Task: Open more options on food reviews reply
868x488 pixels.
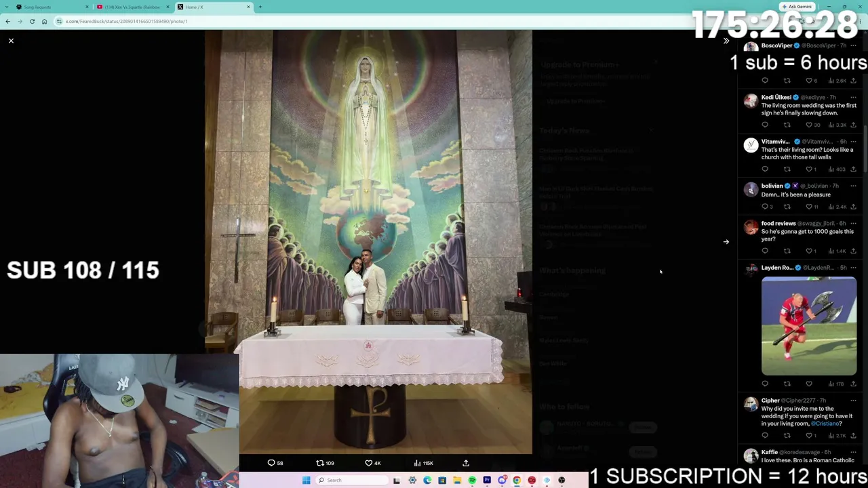Action: (x=853, y=223)
